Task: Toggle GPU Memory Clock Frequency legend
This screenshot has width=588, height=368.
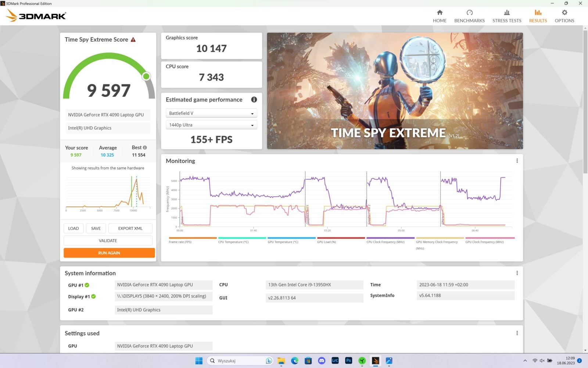Action: pos(440,243)
